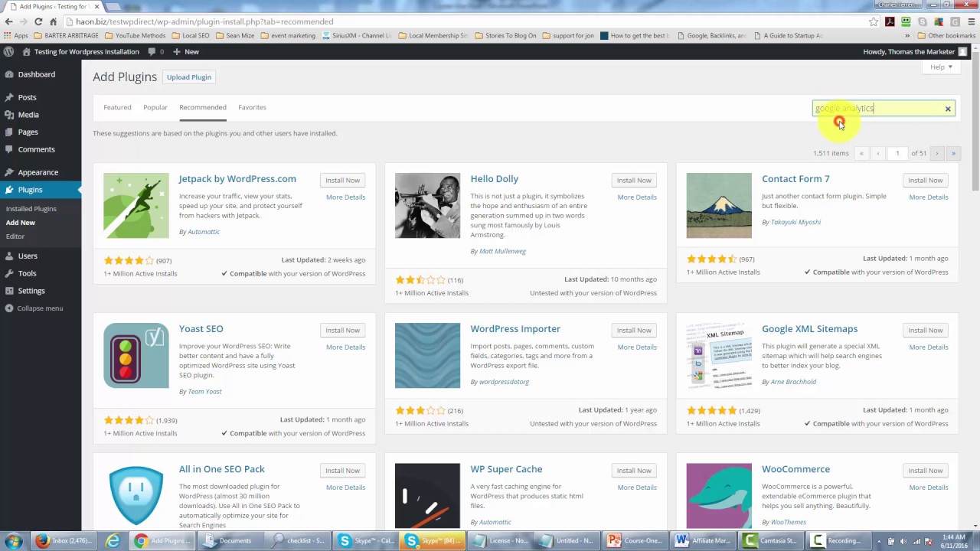Expand the Help dropdown
Viewport: 980px width, 551px height.
click(941, 67)
